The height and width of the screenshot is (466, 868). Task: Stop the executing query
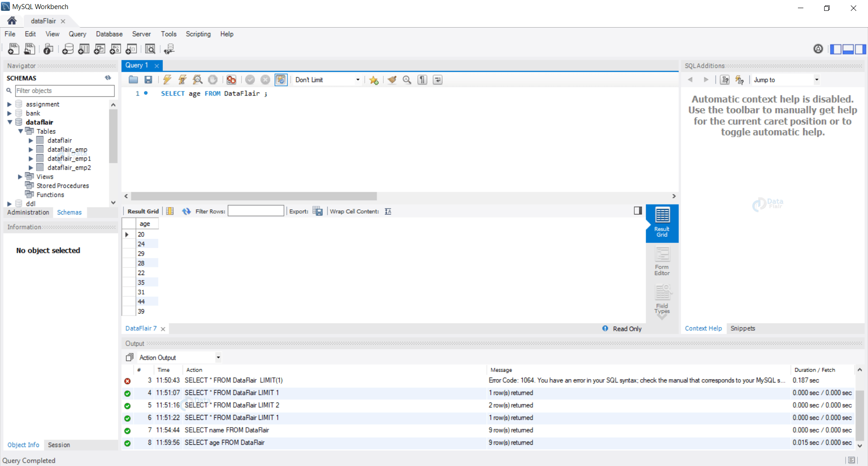pos(212,80)
